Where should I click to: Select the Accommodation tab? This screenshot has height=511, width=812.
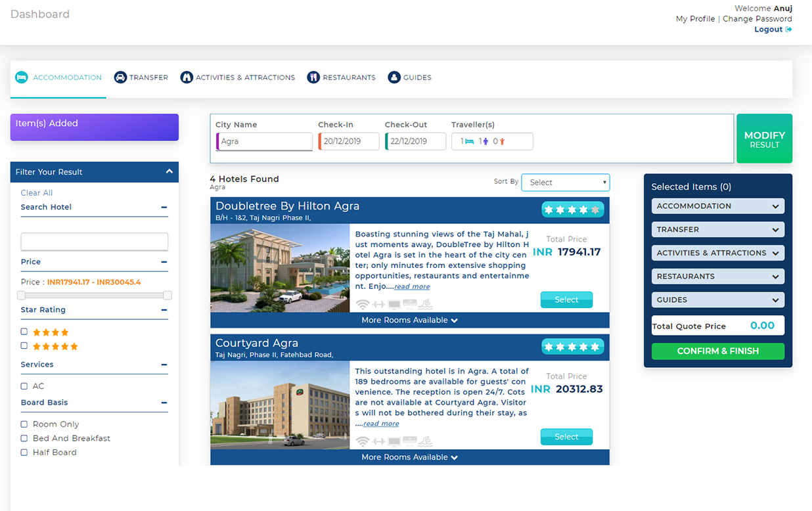58,78
